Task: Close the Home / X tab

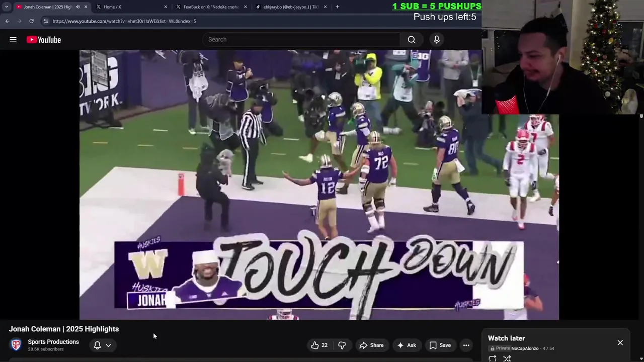Action: point(166,7)
